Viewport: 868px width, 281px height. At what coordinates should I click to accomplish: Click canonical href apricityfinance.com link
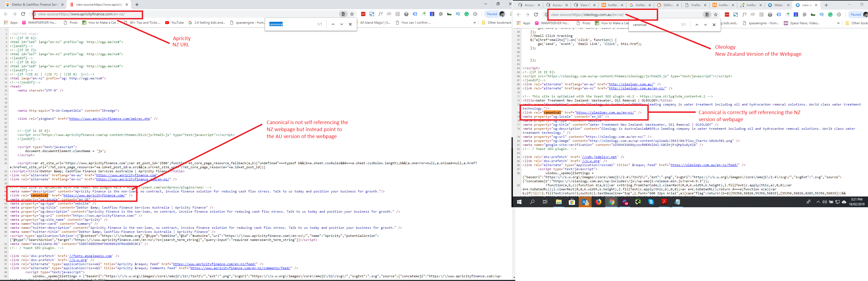[x=95, y=195]
